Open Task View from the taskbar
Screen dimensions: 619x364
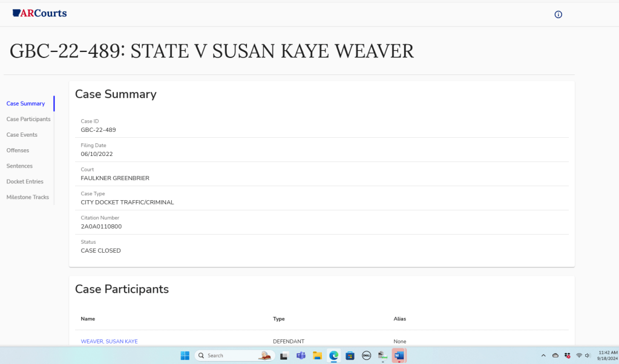(284, 356)
